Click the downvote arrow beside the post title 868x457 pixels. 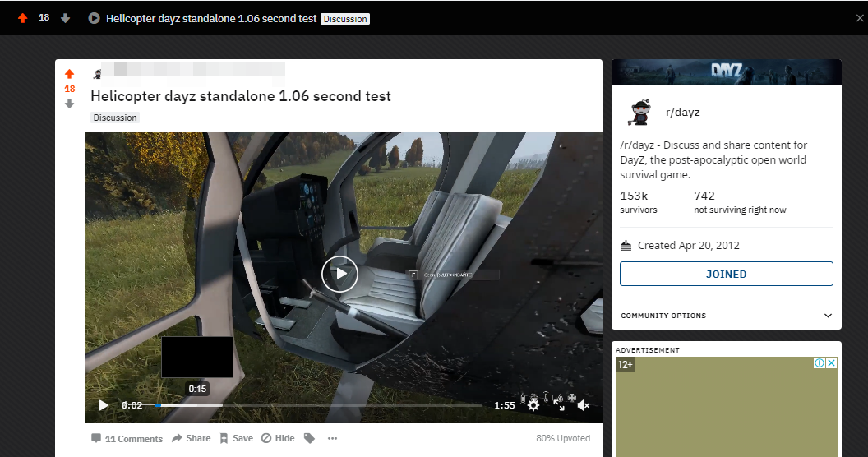[69, 104]
